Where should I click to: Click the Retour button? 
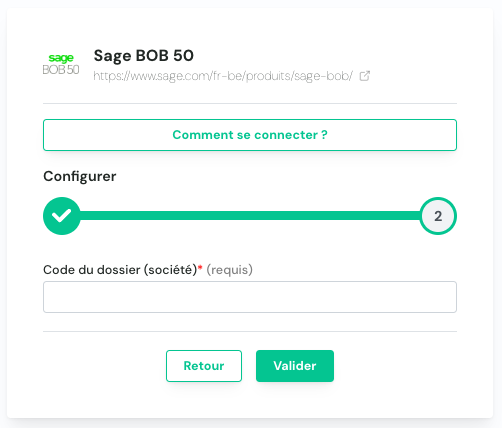point(204,366)
